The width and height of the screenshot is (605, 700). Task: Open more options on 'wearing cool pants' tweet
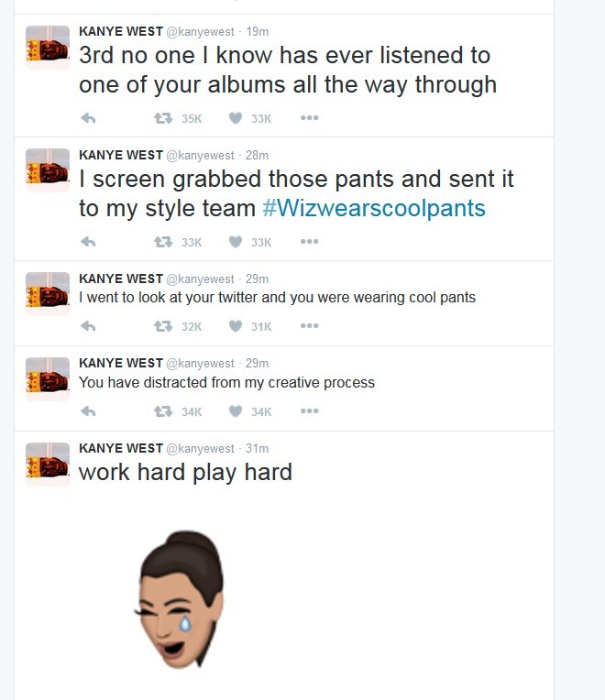(x=310, y=326)
